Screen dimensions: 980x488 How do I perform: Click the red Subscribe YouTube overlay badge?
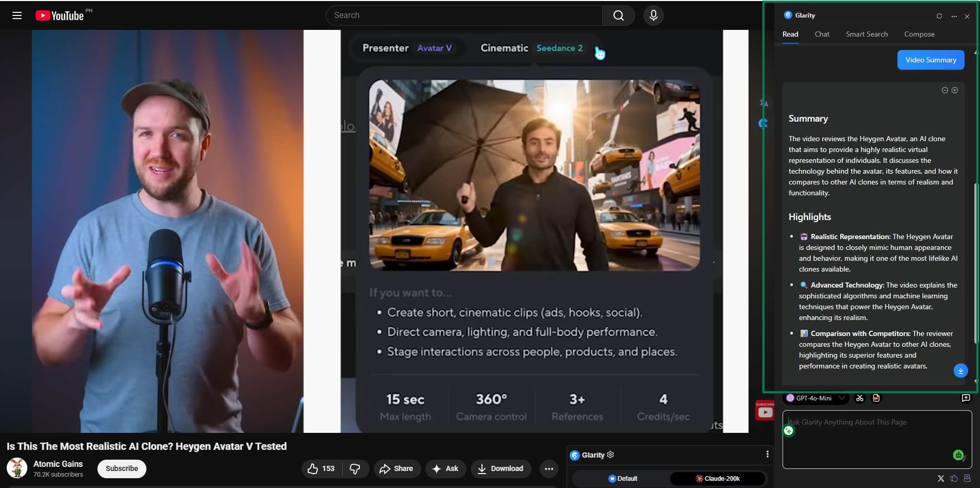(765, 411)
